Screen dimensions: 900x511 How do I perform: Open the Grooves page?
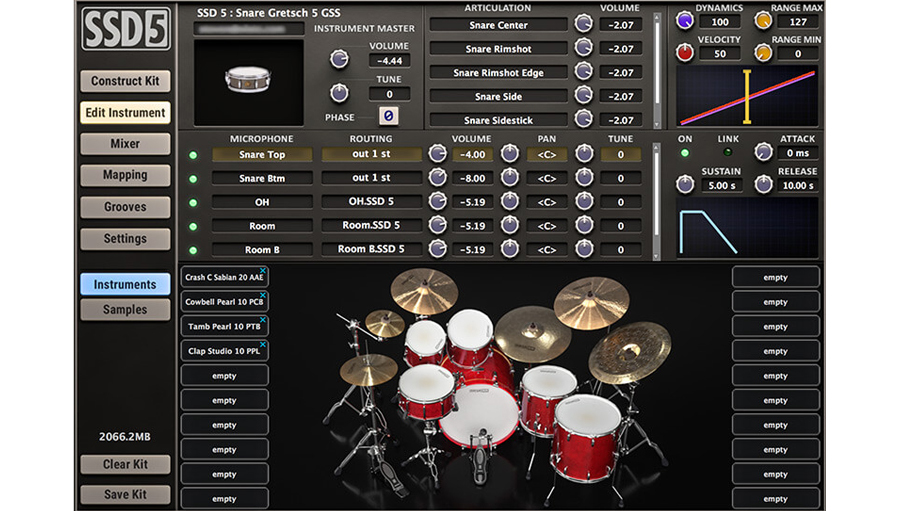click(x=125, y=207)
